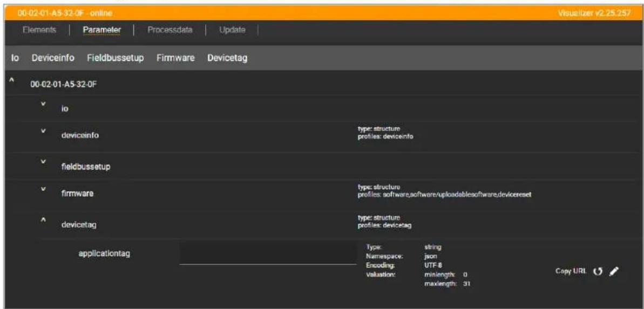The height and width of the screenshot is (309, 644).
Task: Go to Firmware in the gray bar
Action: tap(175, 58)
